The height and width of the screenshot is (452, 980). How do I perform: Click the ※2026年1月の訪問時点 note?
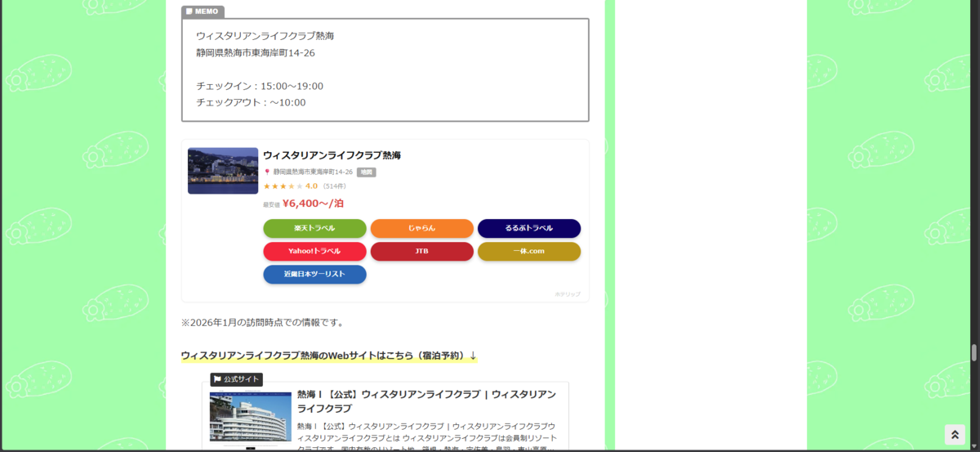(x=263, y=322)
